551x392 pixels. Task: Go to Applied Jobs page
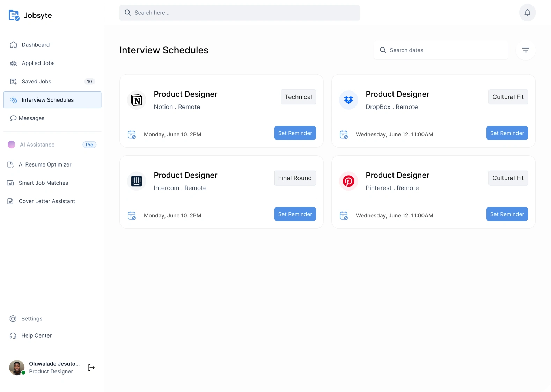[x=38, y=63]
